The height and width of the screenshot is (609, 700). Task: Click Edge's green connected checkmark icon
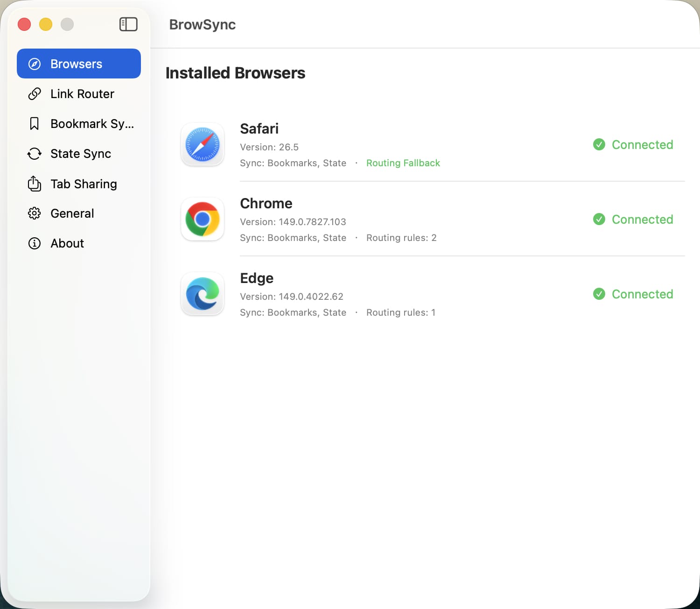click(x=599, y=294)
